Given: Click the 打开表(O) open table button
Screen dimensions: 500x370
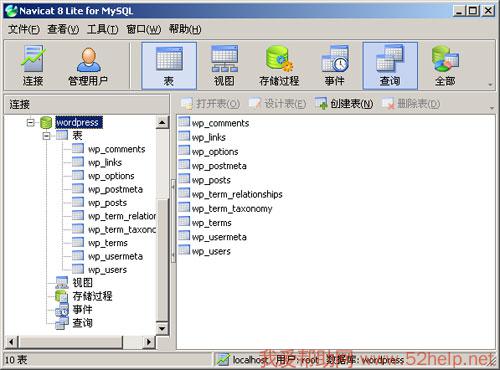Looking at the screenshot, I should tap(210, 104).
